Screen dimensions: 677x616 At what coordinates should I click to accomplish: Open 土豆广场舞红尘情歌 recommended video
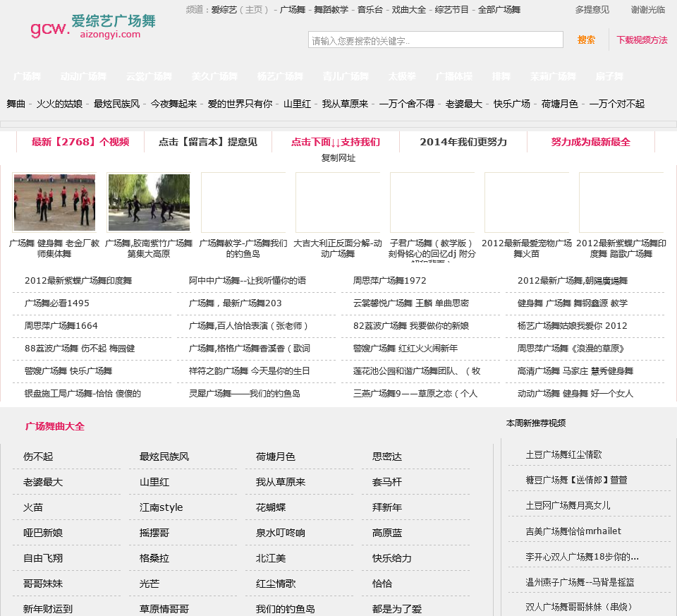click(563, 455)
